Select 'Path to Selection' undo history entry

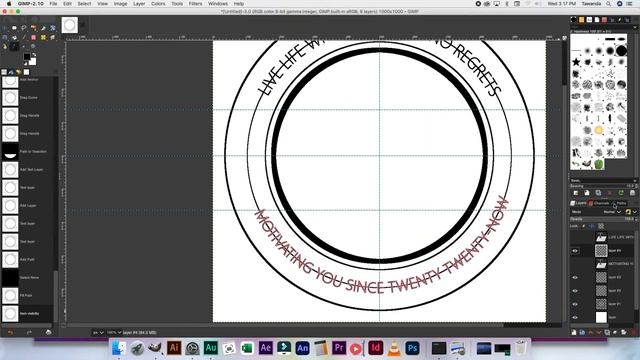28,151
